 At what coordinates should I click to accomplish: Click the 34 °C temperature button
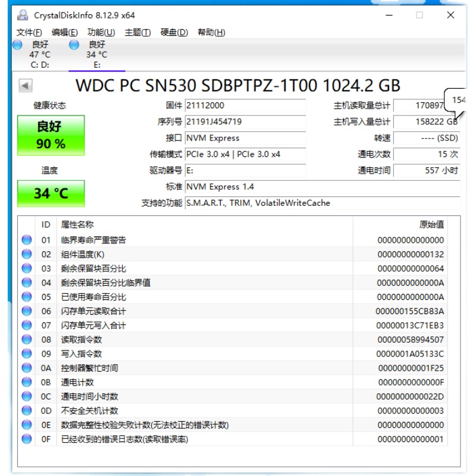[x=51, y=194]
